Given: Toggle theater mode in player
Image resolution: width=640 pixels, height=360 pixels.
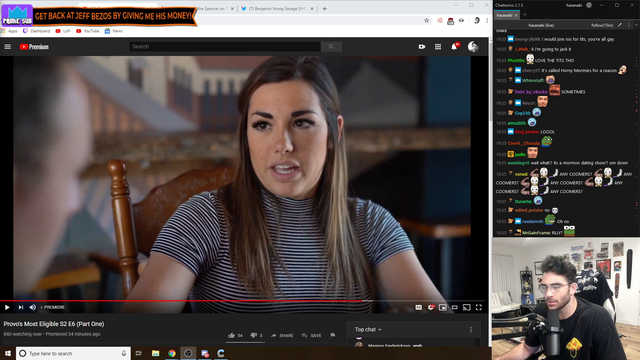Looking at the screenshot, I should click(x=455, y=307).
